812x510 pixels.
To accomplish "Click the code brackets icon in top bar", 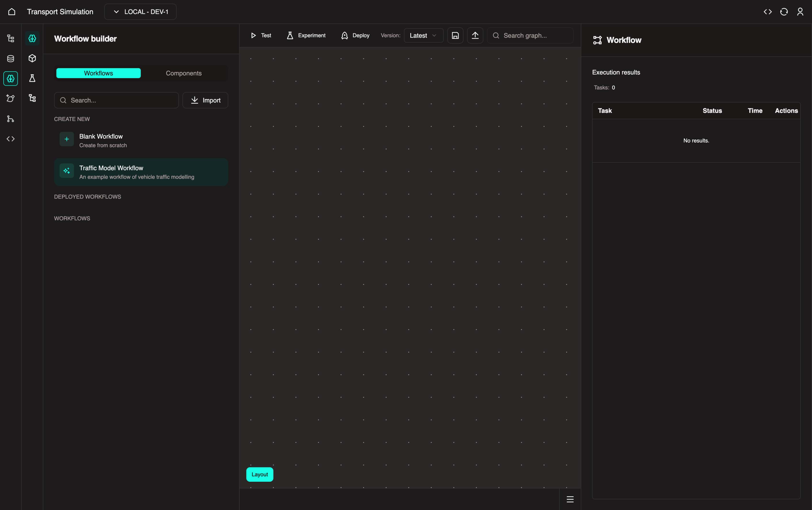I will [768, 12].
